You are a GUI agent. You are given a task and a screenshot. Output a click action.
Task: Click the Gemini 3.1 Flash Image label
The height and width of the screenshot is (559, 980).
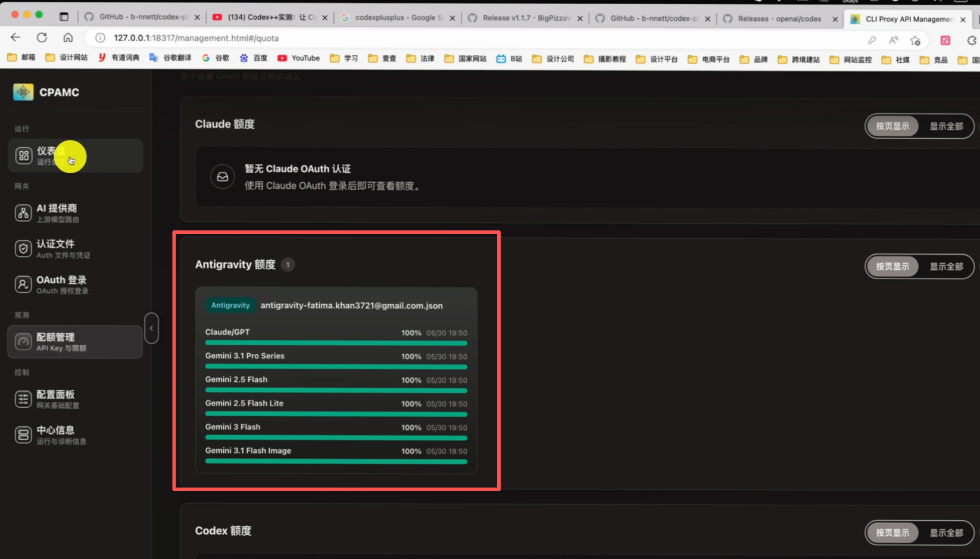coord(248,451)
